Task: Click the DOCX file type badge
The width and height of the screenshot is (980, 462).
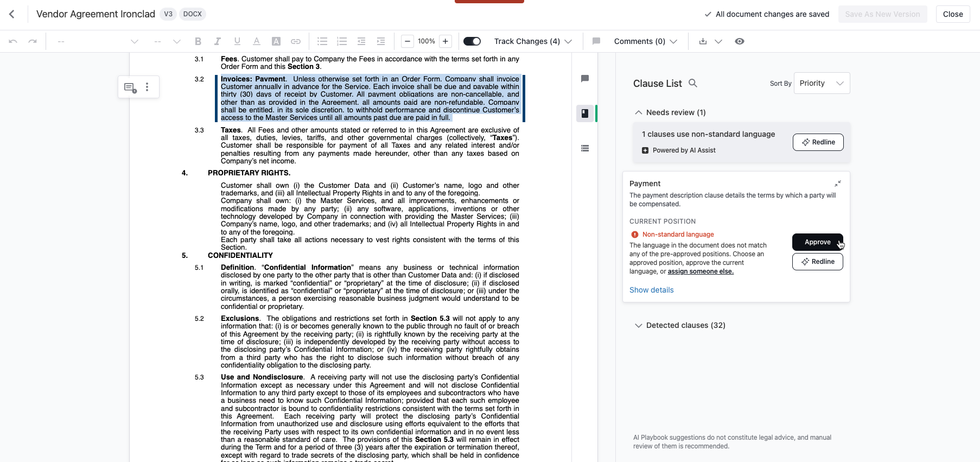Action: [x=192, y=14]
